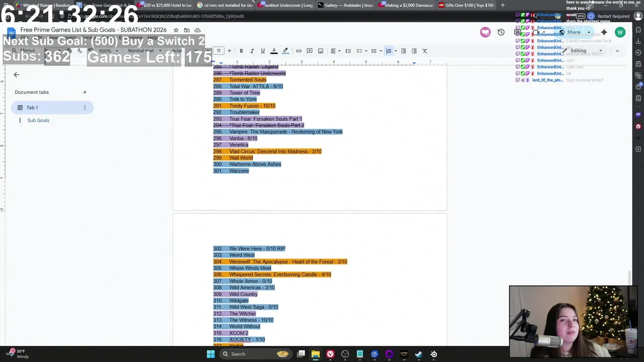Switch to Gifts Over $100 tab
Image resolution: width=644 pixels, height=362 pixels.
pyautogui.click(x=467, y=5)
